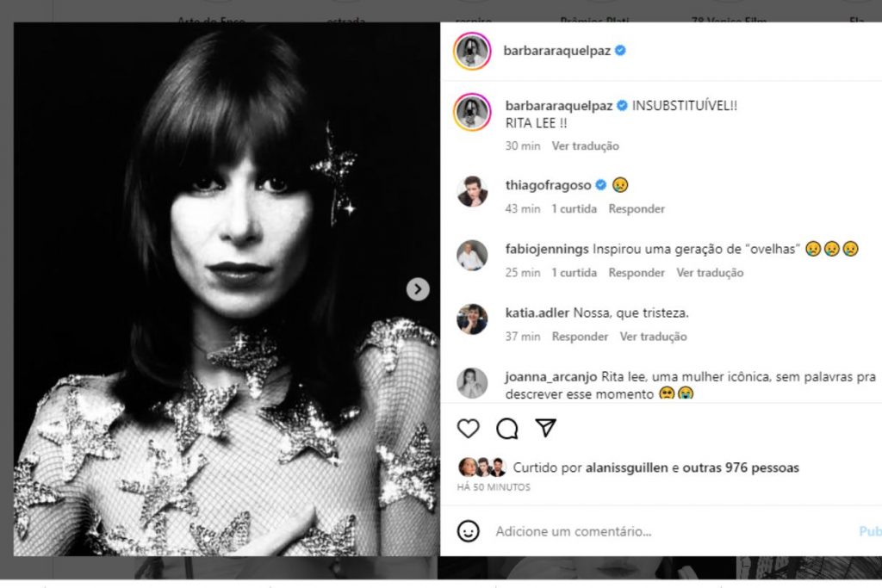Expand translation for fabiojennings' comment
The height and width of the screenshot is (588, 882).
pos(708,272)
